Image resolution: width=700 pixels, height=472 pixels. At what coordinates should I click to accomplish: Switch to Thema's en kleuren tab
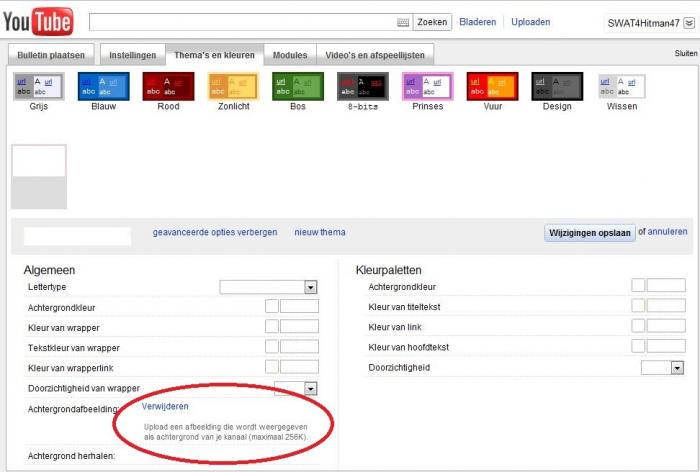(x=214, y=55)
